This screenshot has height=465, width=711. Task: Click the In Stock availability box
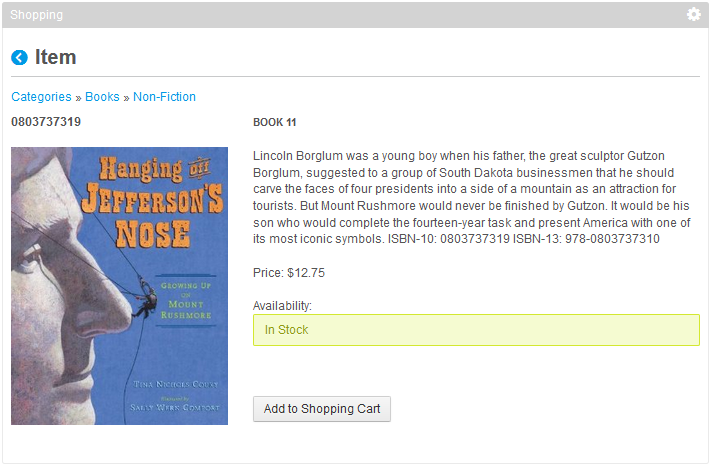coord(476,330)
